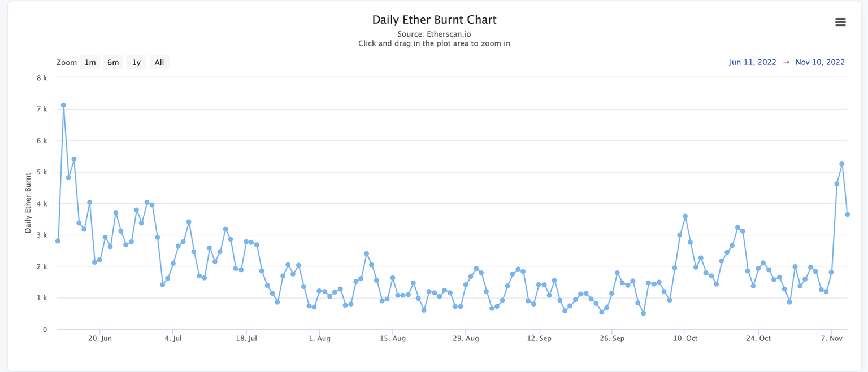Screen dimensions: 868x372
Task: Open the chart context menu hamburger icon
Action: pos(840,22)
